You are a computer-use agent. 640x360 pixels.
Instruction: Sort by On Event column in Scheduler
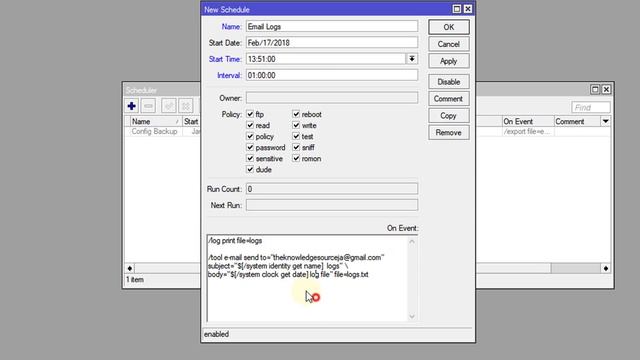coord(528,121)
